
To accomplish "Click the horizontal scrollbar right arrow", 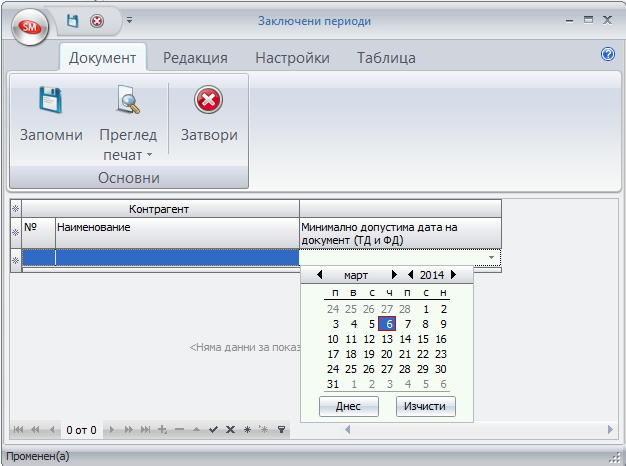I will pos(610,430).
